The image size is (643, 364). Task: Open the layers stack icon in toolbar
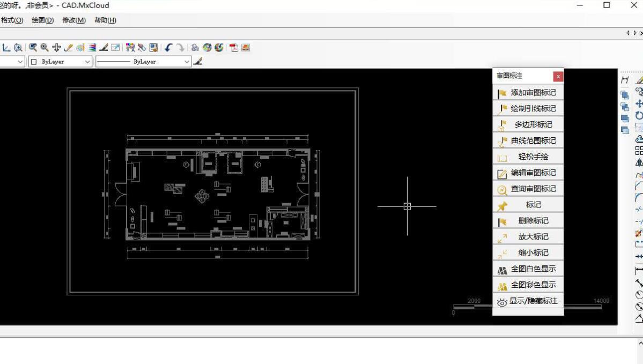(92, 48)
